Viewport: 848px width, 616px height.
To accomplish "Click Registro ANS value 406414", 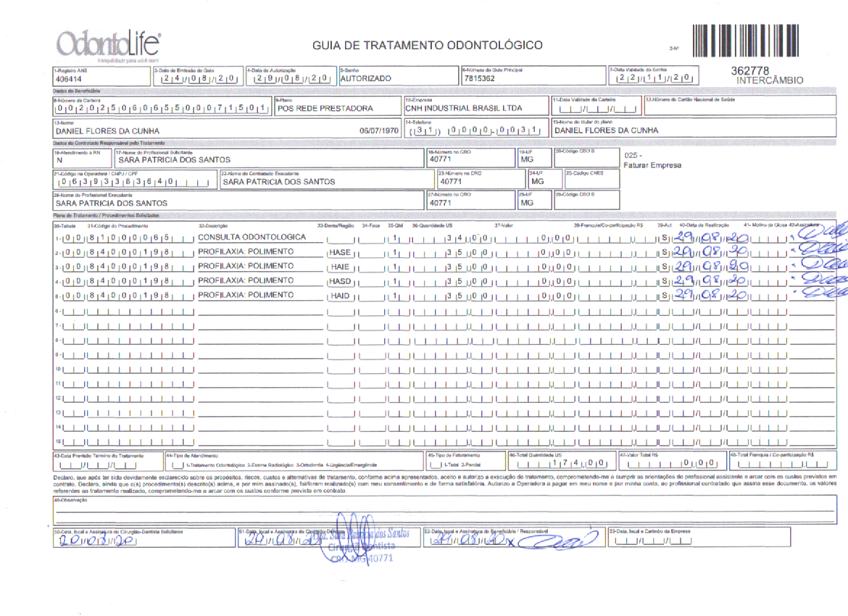I will click(x=69, y=79).
